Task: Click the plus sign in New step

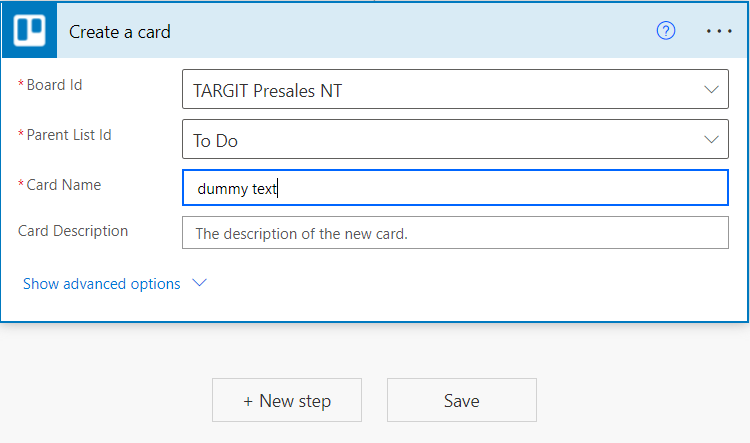Action: click(248, 401)
